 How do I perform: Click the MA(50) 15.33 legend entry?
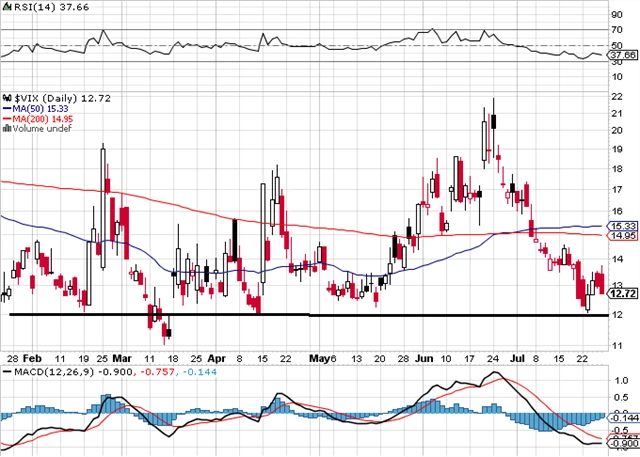tap(36, 109)
